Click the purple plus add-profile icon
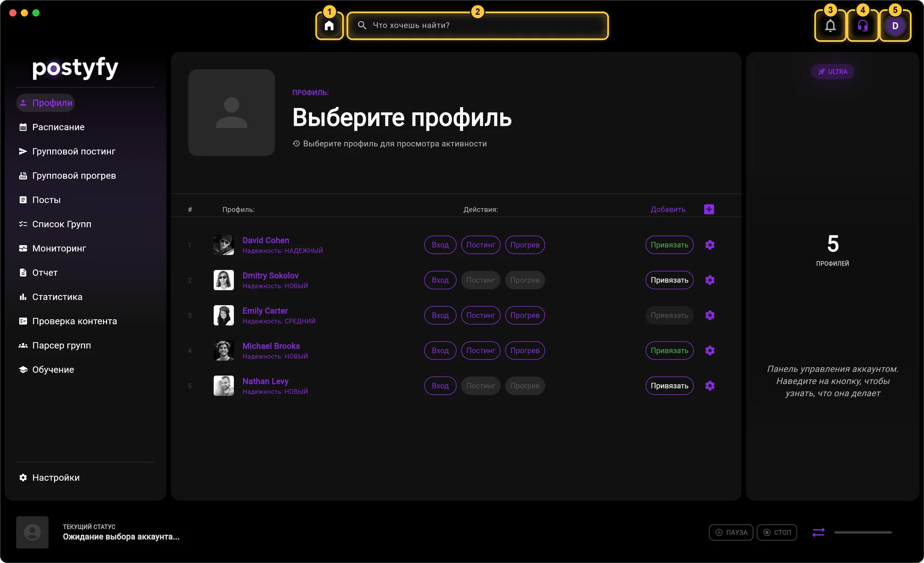The height and width of the screenshot is (563, 924). pyautogui.click(x=709, y=209)
